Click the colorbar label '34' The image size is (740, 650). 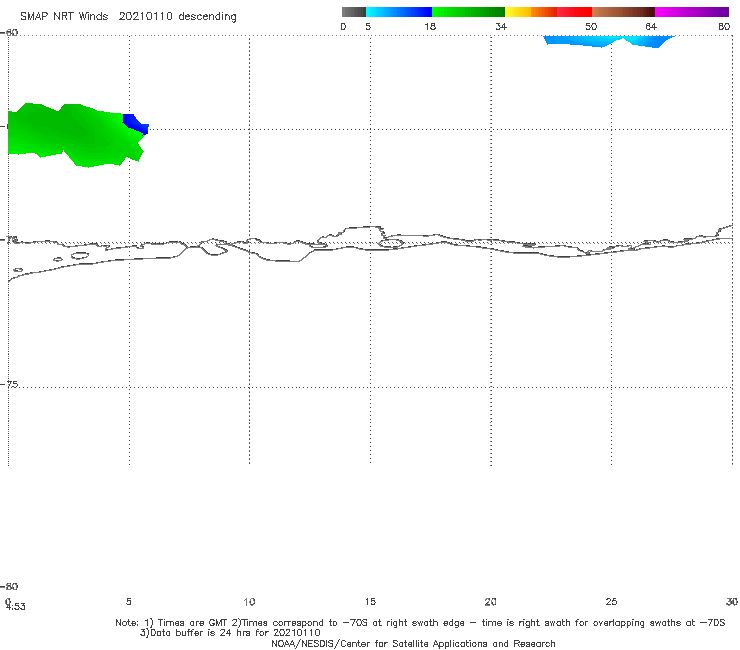pos(501,27)
